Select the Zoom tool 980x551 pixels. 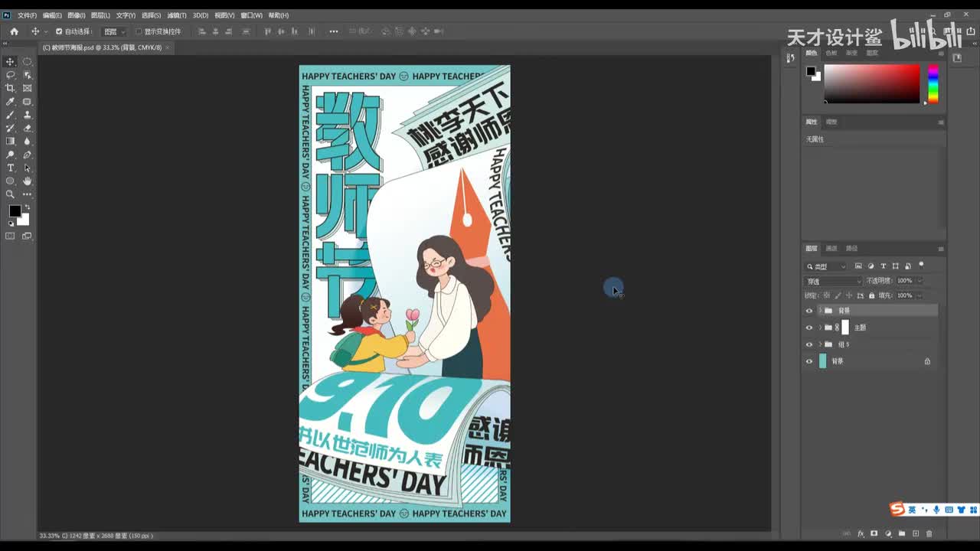coord(10,194)
